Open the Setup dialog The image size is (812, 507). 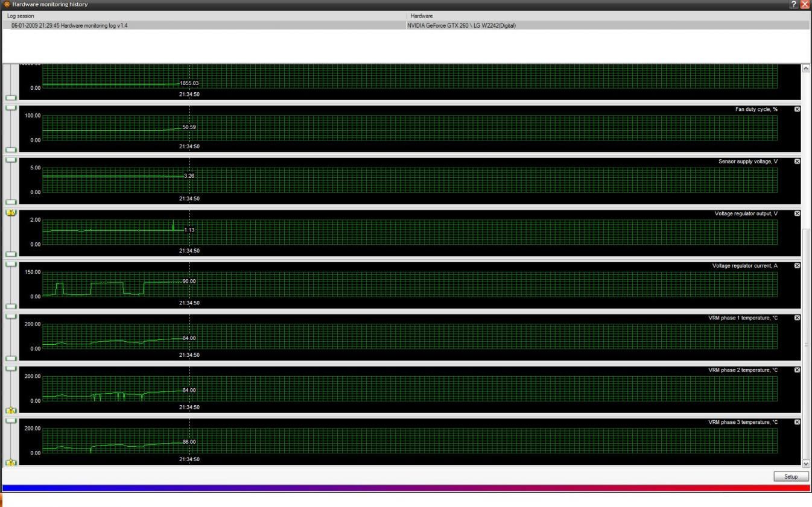point(791,476)
